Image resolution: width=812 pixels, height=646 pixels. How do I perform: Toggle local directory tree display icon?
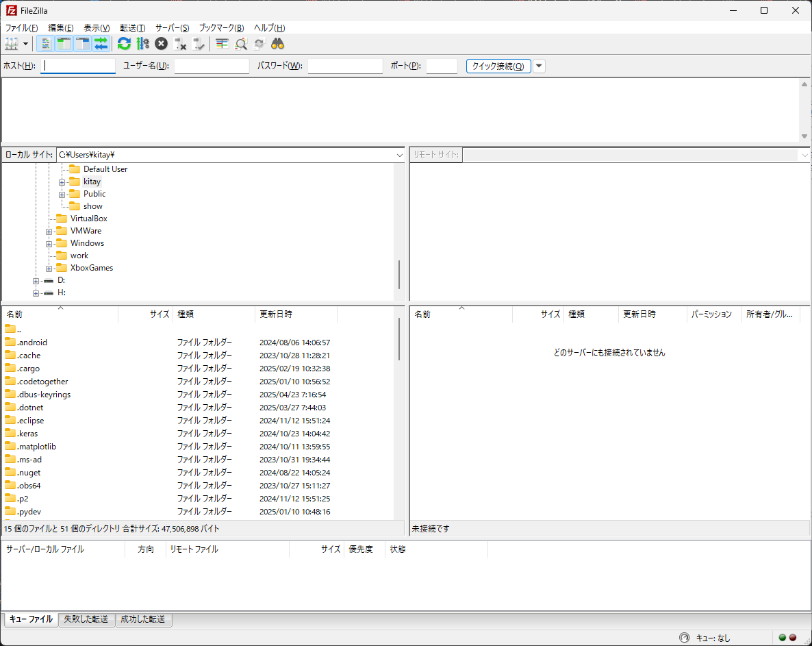point(64,44)
